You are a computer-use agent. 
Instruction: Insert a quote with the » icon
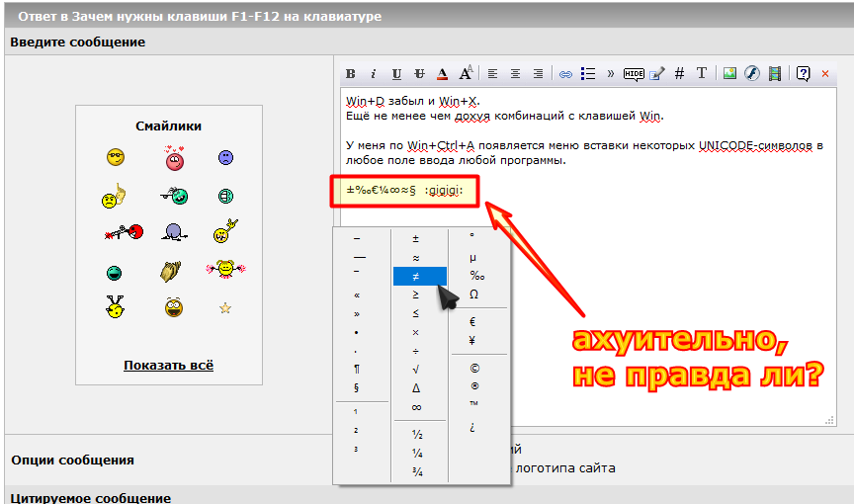tap(611, 73)
